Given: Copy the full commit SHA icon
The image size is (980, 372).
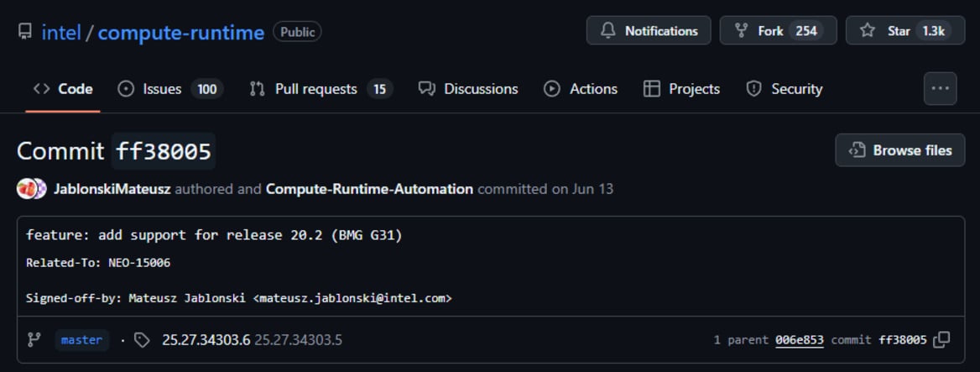Looking at the screenshot, I should coord(941,340).
